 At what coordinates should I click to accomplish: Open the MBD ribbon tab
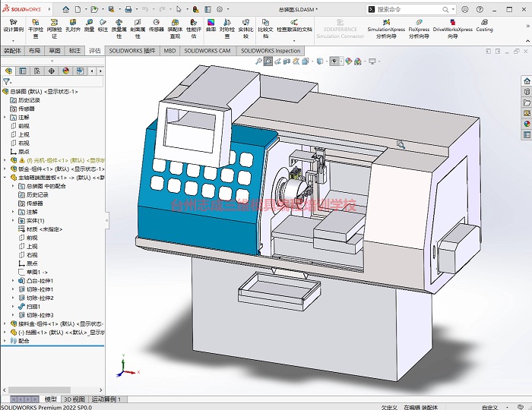tap(169, 51)
